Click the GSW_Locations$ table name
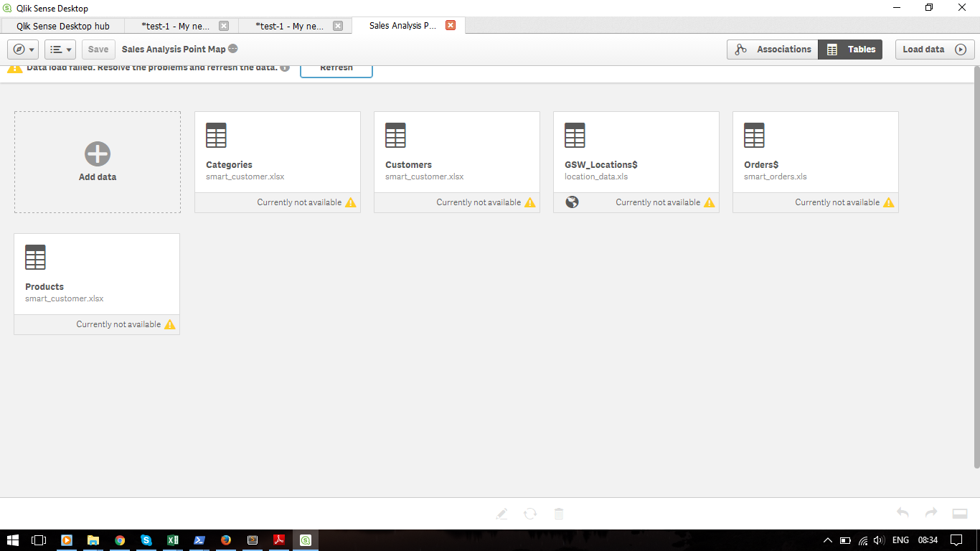Image resolution: width=980 pixels, height=551 pixels. tap(601, 165)
